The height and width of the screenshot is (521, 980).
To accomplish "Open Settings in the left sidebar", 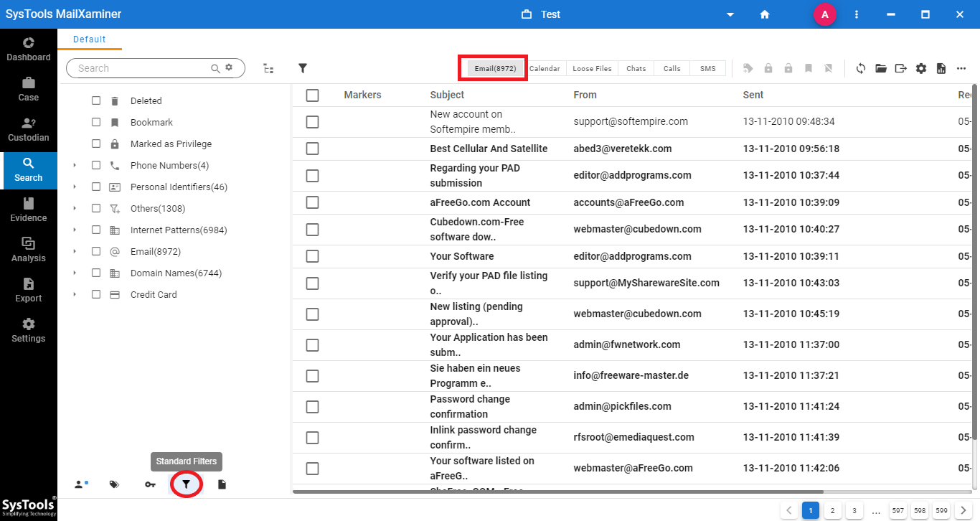I will [x=29, y=331].
